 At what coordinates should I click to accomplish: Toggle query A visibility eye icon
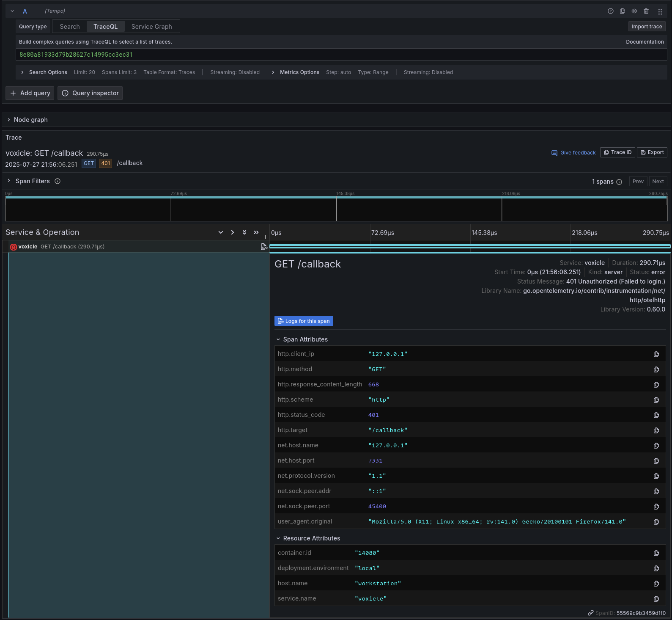pos(634,11)
